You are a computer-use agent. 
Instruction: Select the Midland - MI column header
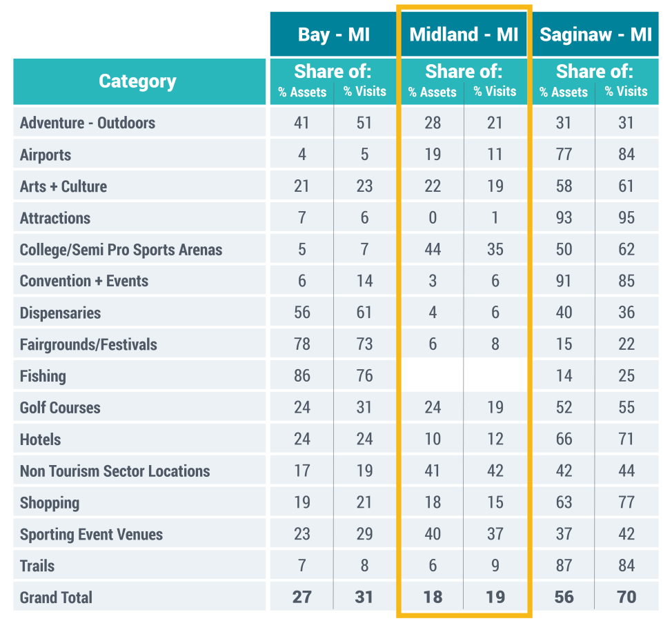coord(464,34)
